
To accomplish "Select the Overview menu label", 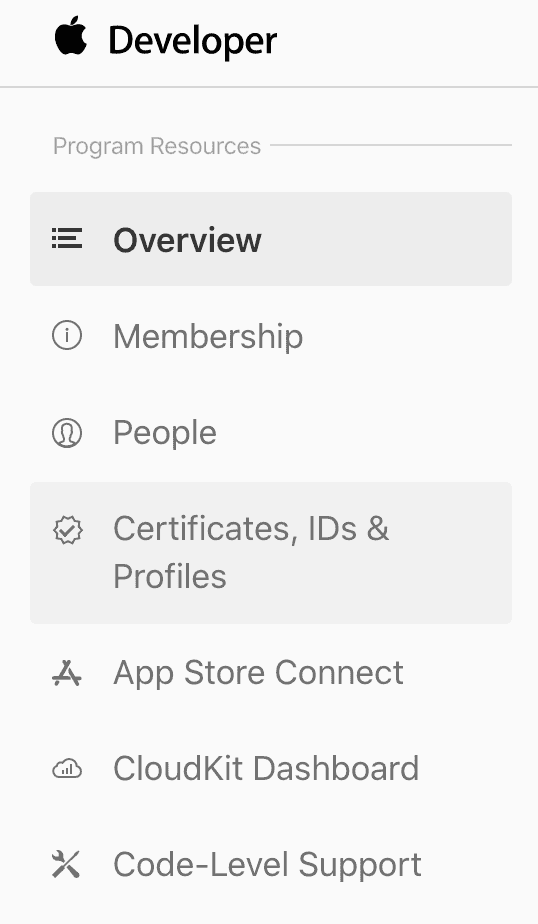I will [187, 240].
